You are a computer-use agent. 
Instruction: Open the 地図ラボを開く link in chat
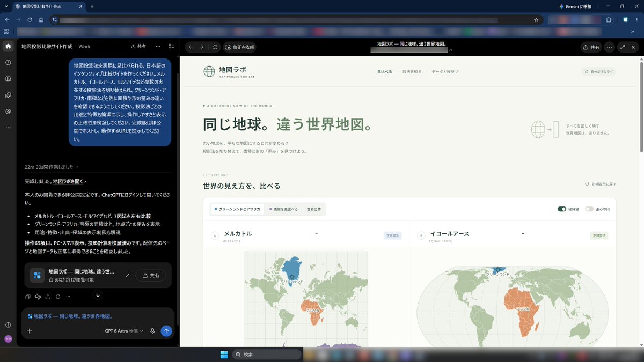pyautogui.click(x=70, y=181)
